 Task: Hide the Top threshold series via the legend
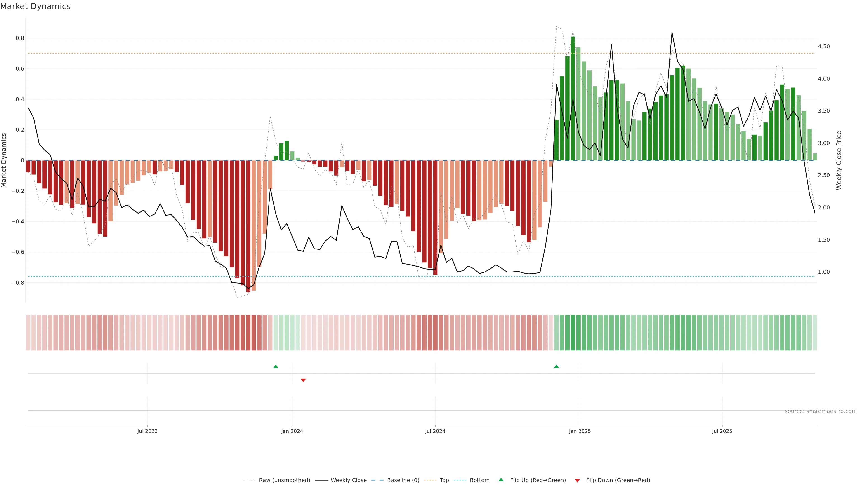(444, 480)
